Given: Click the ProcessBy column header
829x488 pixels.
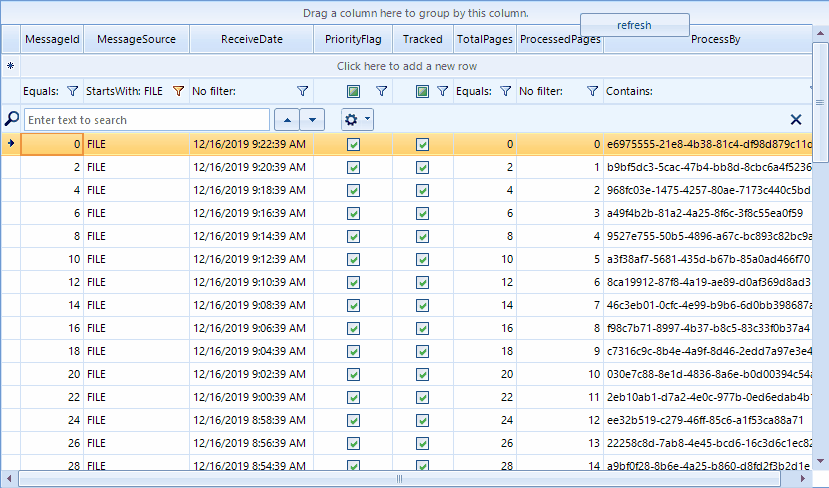Looking at the screenshot, I should (708, 41).
